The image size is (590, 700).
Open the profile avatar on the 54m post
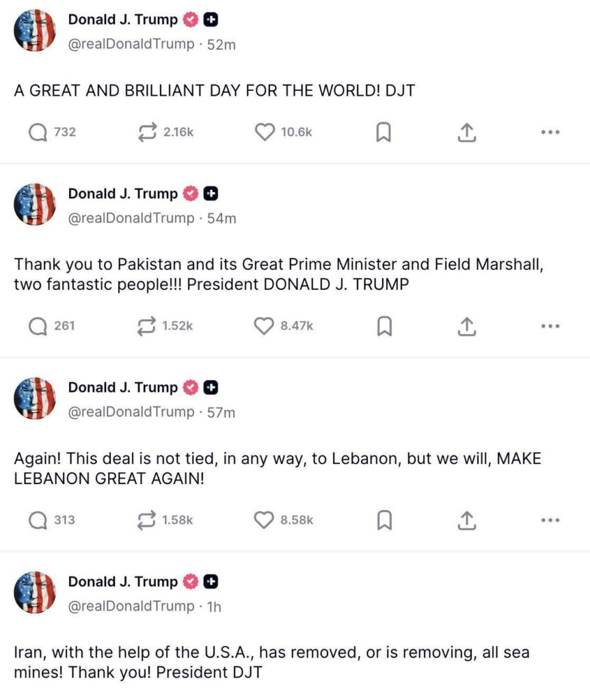[35, 204]
